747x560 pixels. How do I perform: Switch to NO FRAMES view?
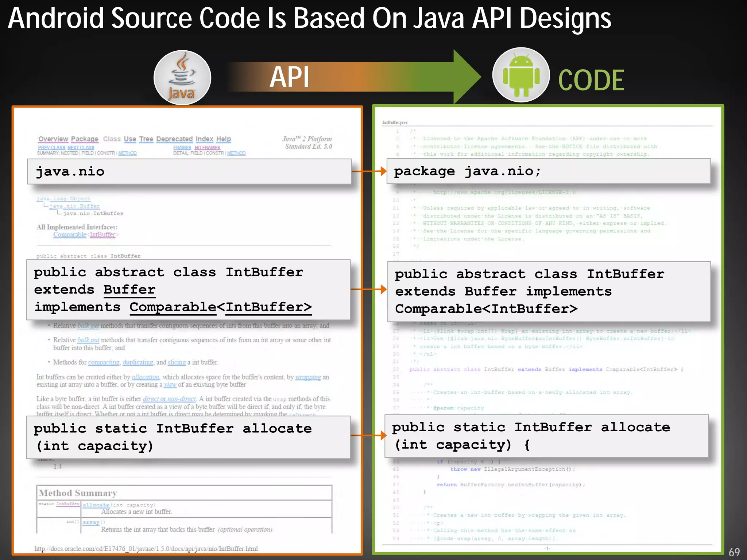click(x=207, y=148)
